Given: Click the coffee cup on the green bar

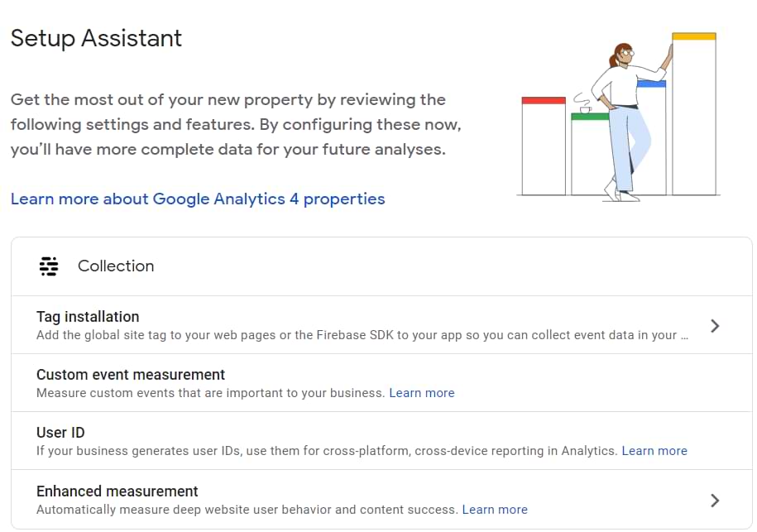Looking at the screenshot, I should [585, 109].
